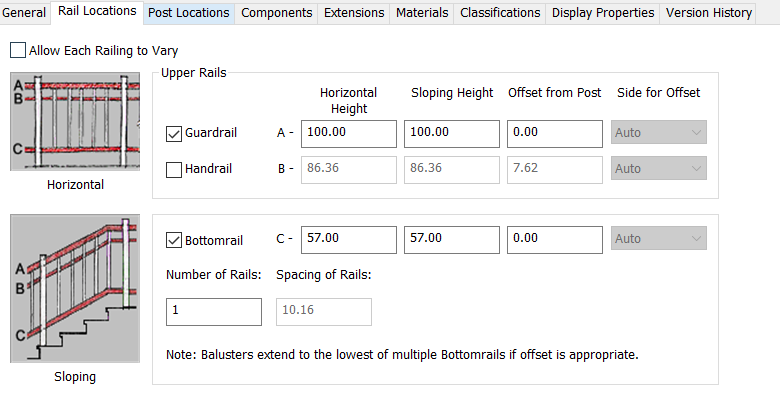Image resolution: width=780 pixels, height=393 pixels.
Task: Click Guardrail Sloping Height field
Action: pyautogui.click(x=452, y=133)
